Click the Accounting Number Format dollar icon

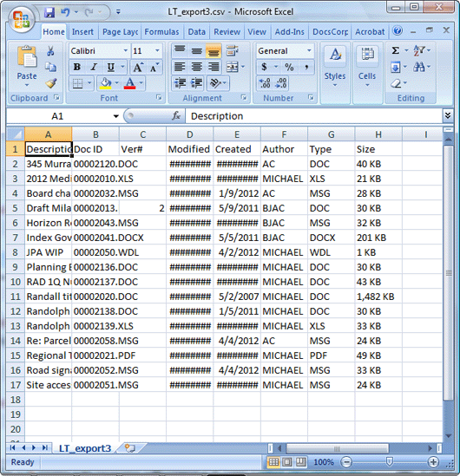[x=264, y=67]
